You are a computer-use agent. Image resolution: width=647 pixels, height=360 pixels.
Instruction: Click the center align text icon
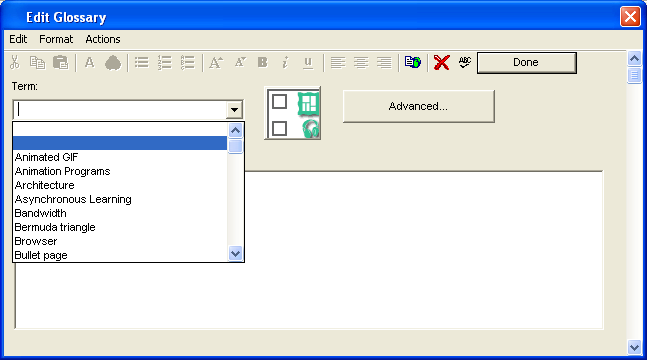[361, 62]
